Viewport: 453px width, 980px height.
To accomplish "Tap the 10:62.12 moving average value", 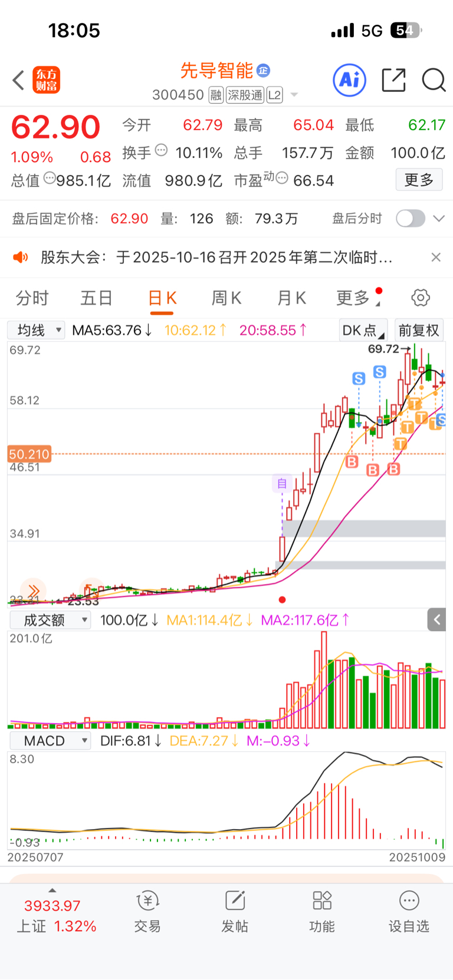I will pos(195,330).
